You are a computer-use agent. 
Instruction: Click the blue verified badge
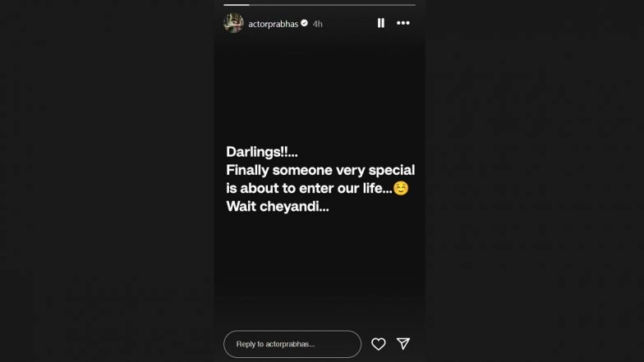pos(304,23)
